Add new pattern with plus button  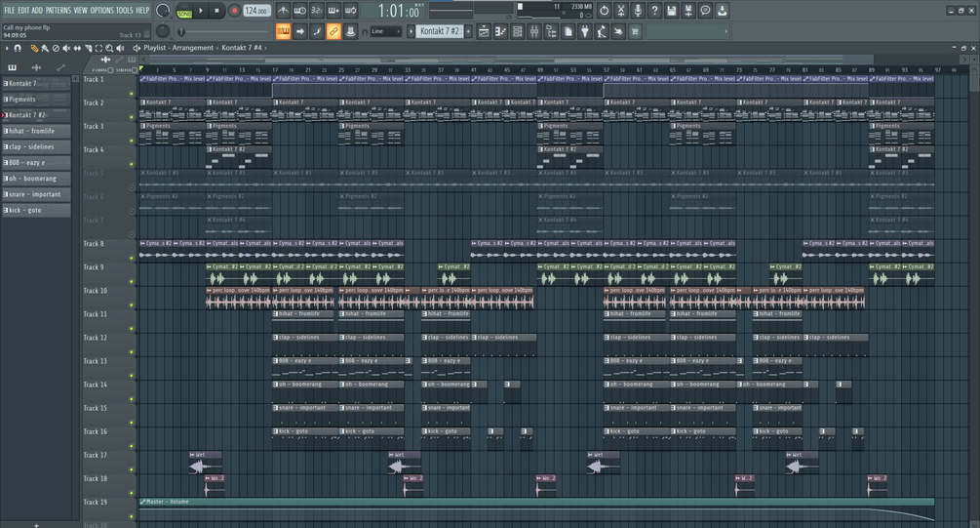tap(468, 31)
